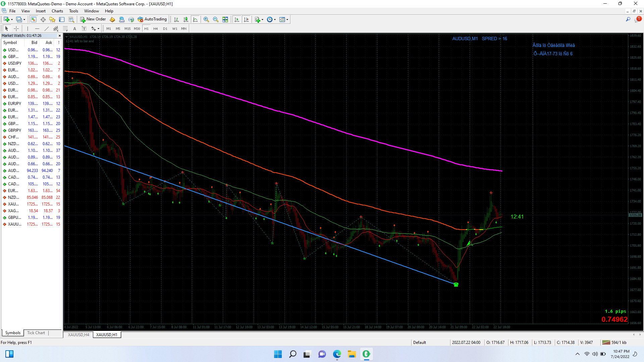Open the Periods clock dropdown arrow

tap(275, 19)
